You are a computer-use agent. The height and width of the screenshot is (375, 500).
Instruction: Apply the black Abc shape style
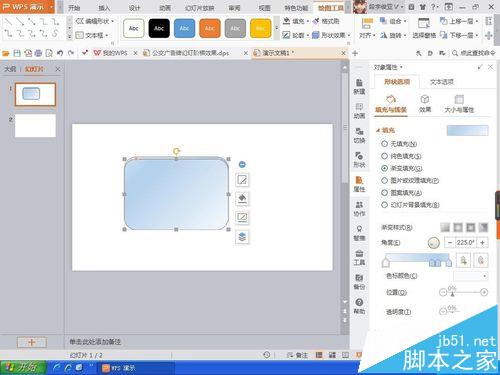coord(159,28)
